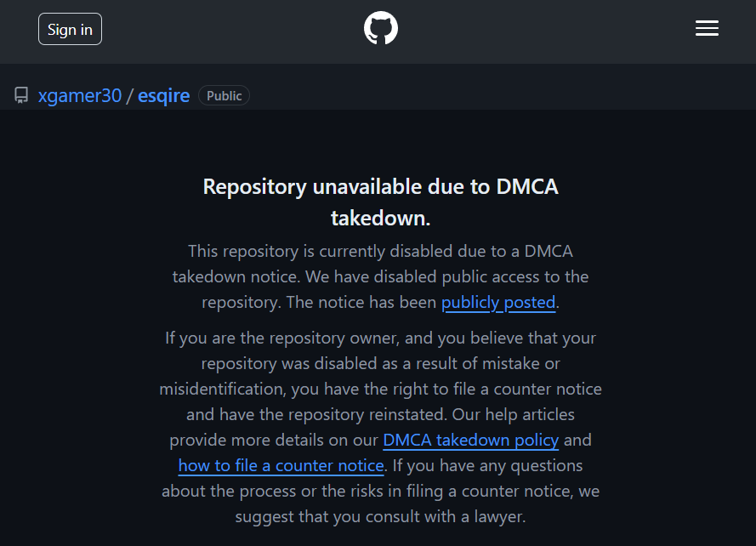
Task: Click the 'We have disabled public access' sentence
Action: pos(447,277)
